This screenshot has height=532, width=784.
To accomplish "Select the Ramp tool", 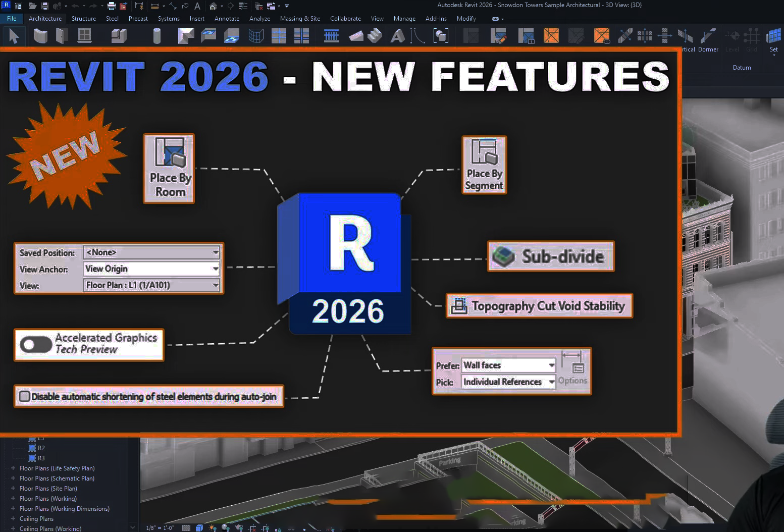I will (x=356, y=36).
